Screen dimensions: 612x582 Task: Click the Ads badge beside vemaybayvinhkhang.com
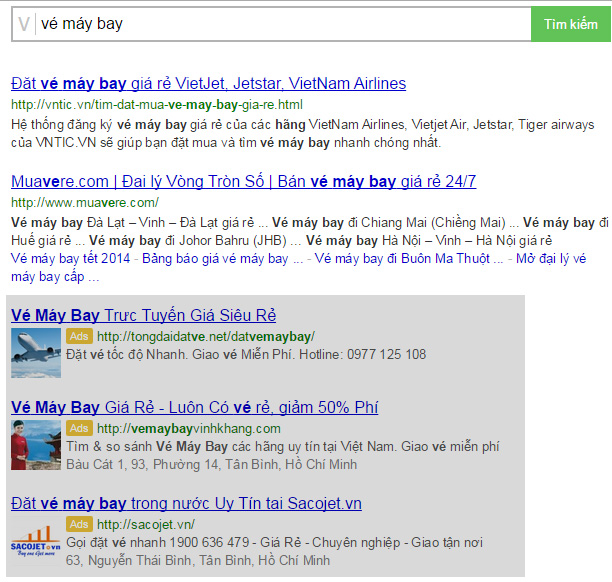click(79, 428)
